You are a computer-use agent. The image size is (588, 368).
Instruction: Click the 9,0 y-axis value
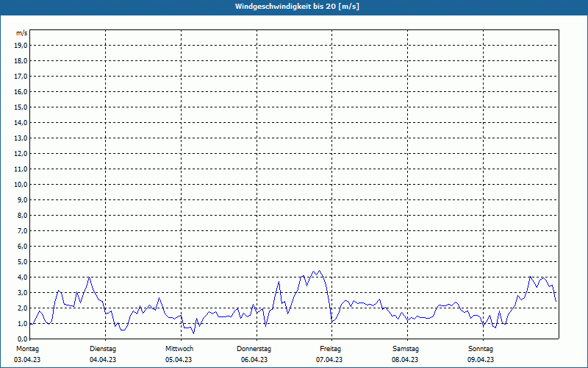pyautogui.click(x=22, y=199)
